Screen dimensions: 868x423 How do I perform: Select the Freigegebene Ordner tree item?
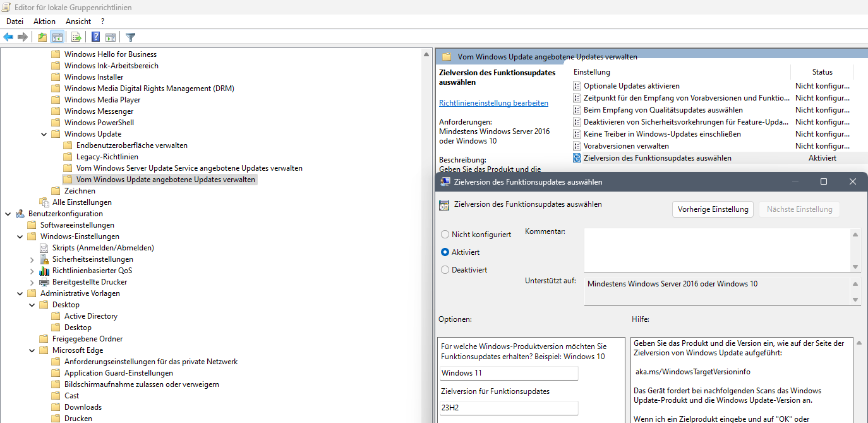tap(88, 339)
